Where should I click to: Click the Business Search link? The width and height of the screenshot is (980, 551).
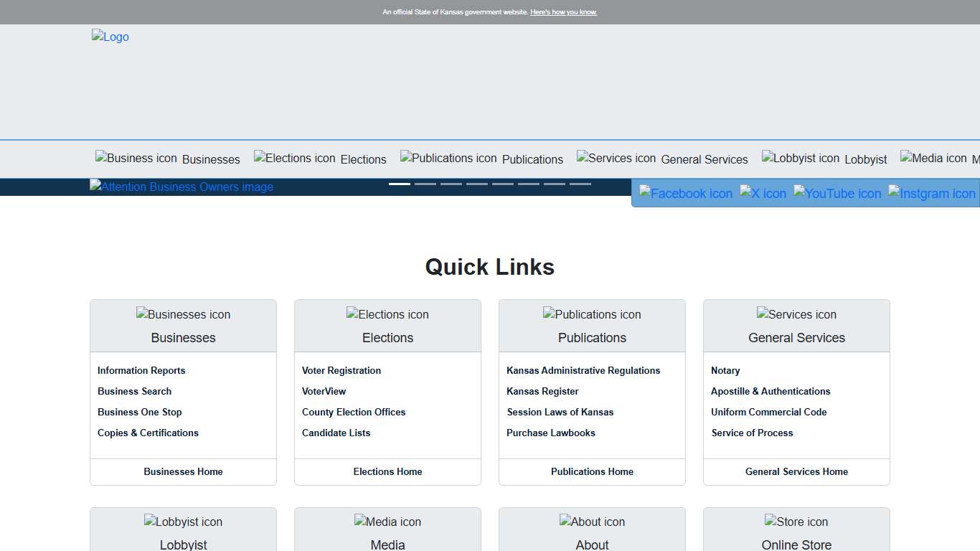(x=134, y=391)
